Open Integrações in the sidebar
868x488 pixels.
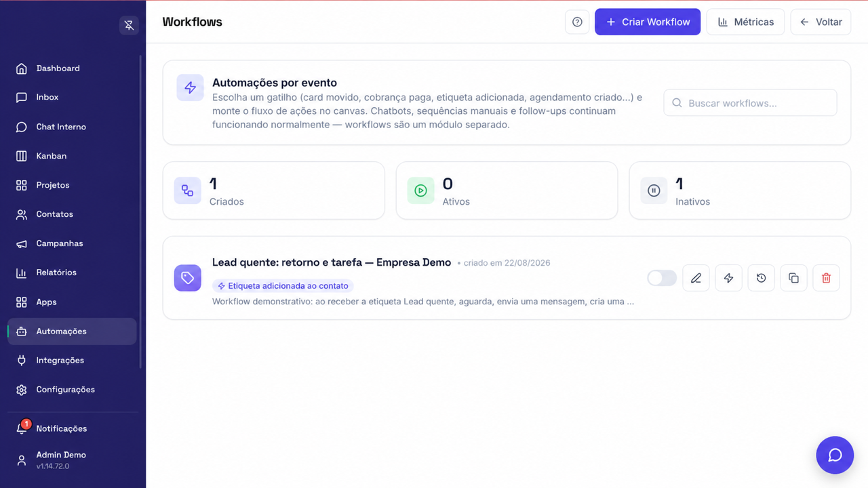pyautogui.click(x=72, y=361)
